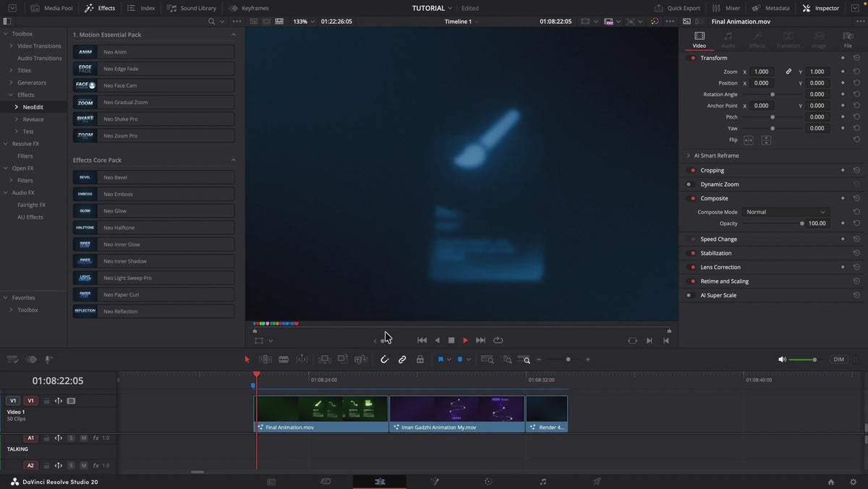Switch to the Inspector File tab
868x489 pixels.
tap(848, 40)
